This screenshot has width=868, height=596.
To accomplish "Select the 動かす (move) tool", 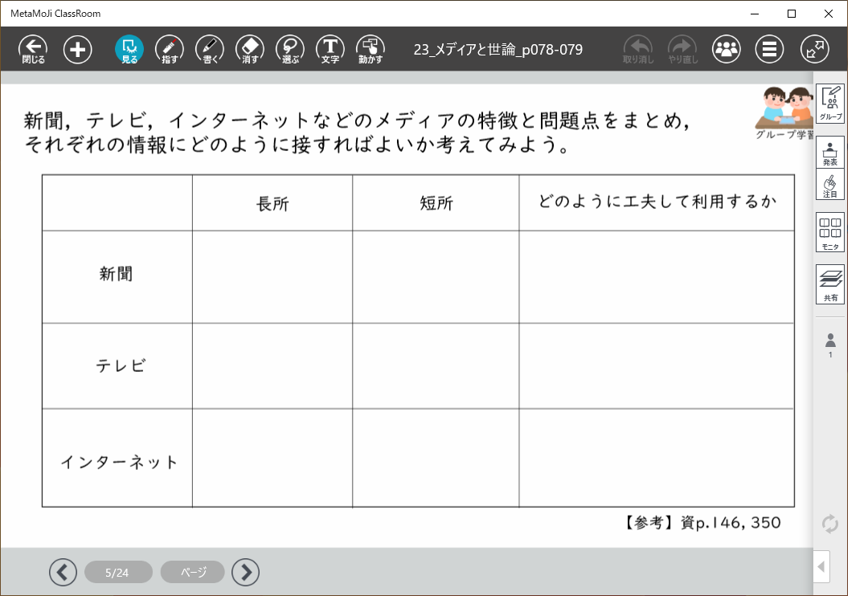I will pos(371,49).
